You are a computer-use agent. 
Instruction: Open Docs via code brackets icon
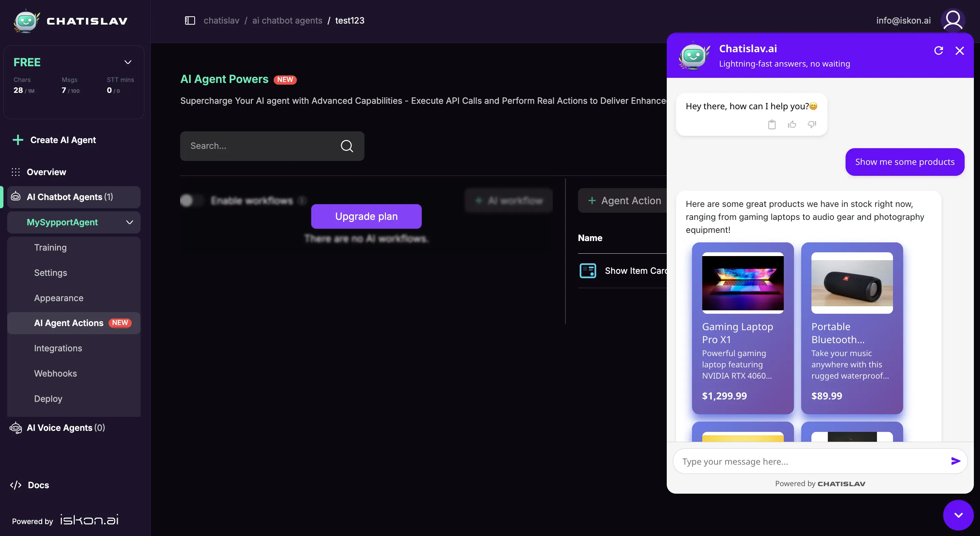coord(16,485)
